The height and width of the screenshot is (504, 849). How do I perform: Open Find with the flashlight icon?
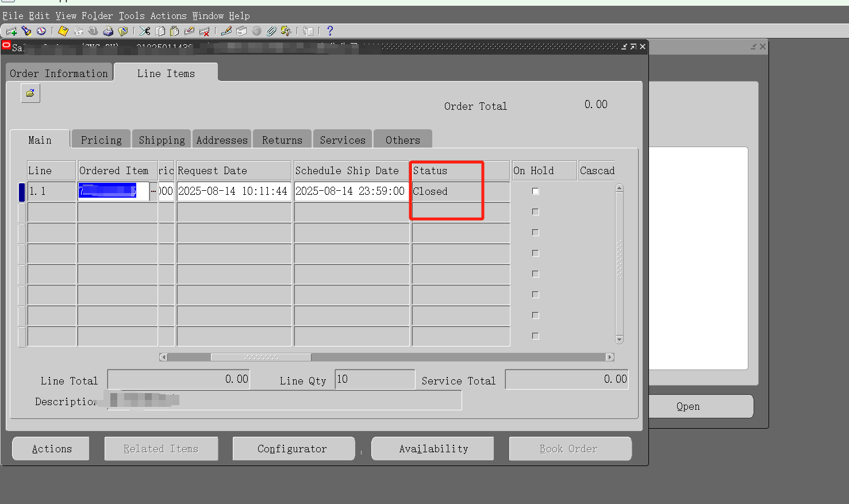(x=26, y=31)
